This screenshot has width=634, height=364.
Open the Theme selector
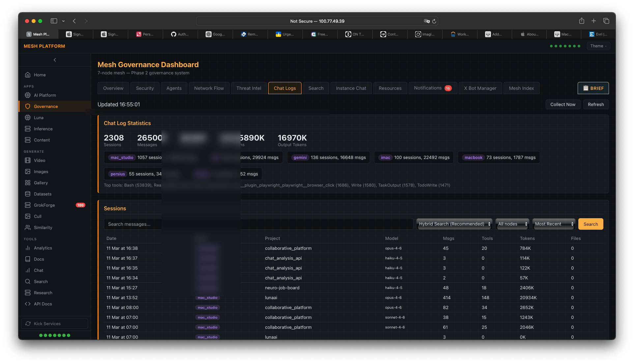click(x=598, y=46)
